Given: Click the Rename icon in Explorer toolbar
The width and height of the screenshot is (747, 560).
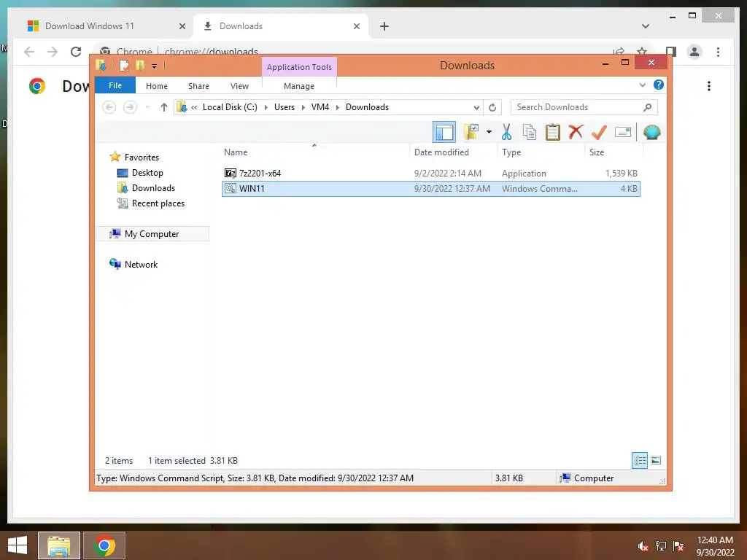Looking at the screenshot, I should pos(623,132).
